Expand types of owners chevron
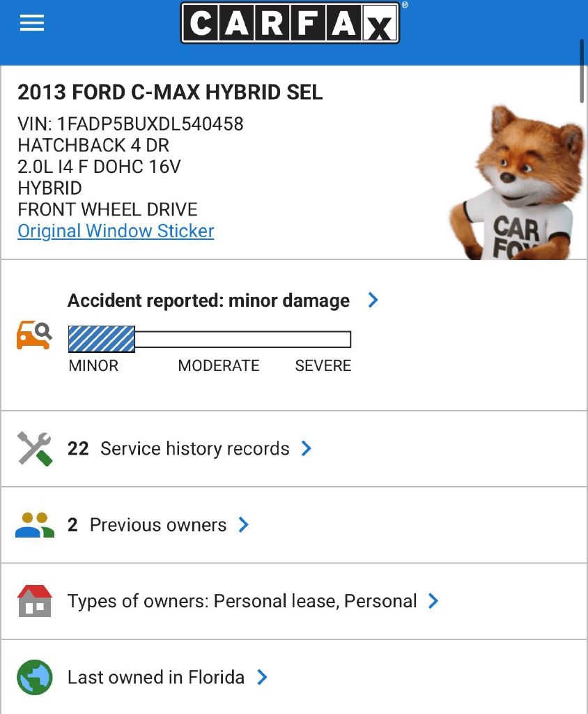The width and height of the screenshot is (588, 714). coord(433,600)
